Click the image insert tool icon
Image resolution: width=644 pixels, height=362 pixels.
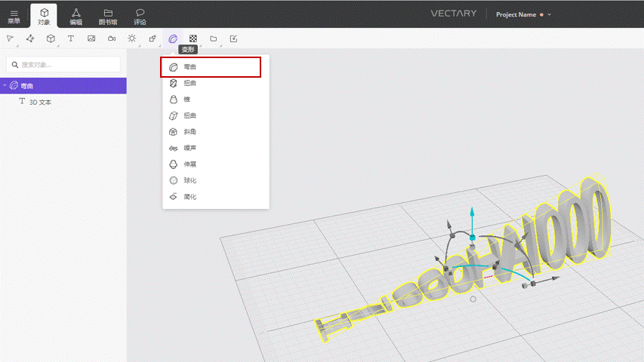tap(91, 38)
